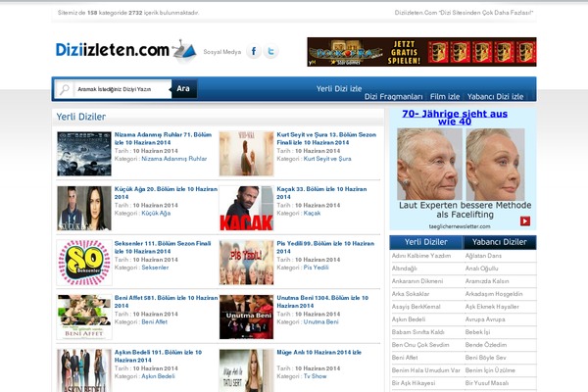Click the Aşkın Bedeli thumbnail image
The height and width of the screenshot is (392, 588).
click(84, 370)
